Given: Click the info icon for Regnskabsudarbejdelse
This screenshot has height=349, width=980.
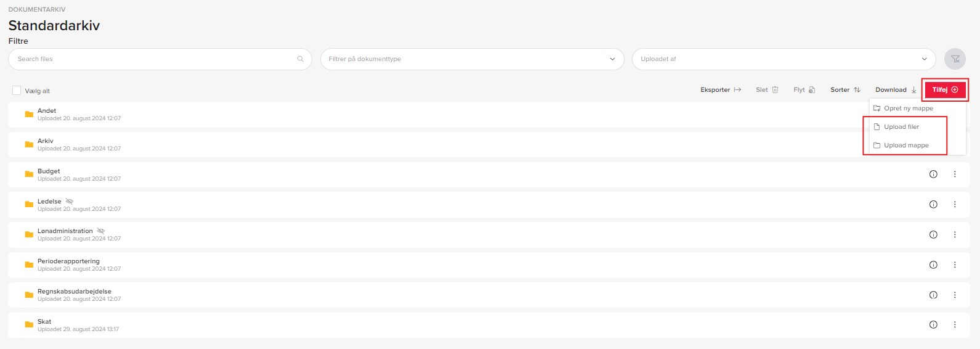Looking at the screenshot, I should (x=933, y=295).
